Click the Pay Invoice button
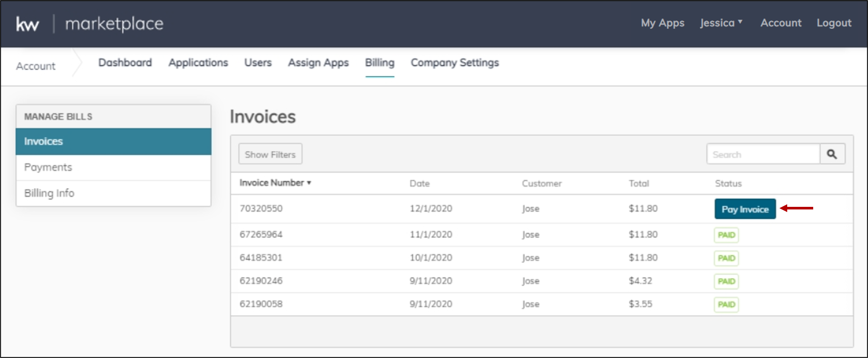 coord(745,209)
